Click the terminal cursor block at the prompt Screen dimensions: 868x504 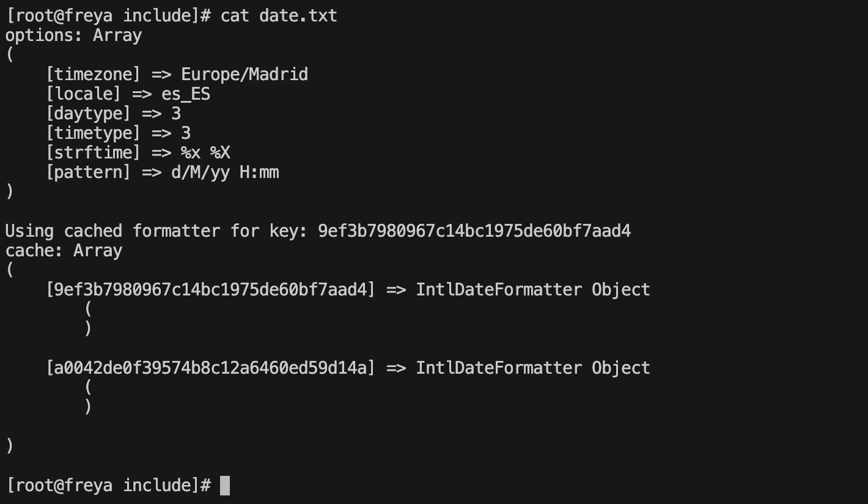point(225,485)
